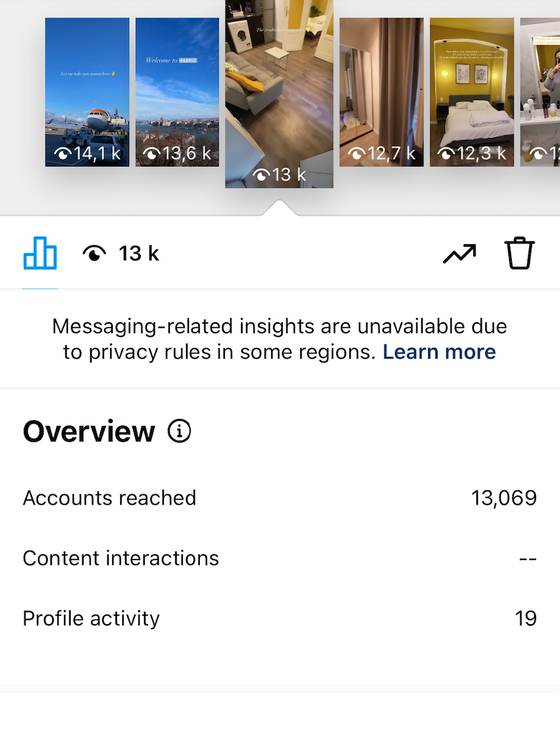Click the Profile activity label
This screenshot has height=733, width=560.
(x=91, y=618)
